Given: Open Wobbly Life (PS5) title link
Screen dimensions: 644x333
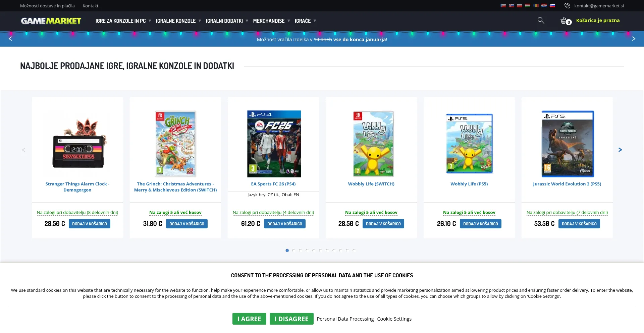Looking at the screenshot, I should pos(469,184).
